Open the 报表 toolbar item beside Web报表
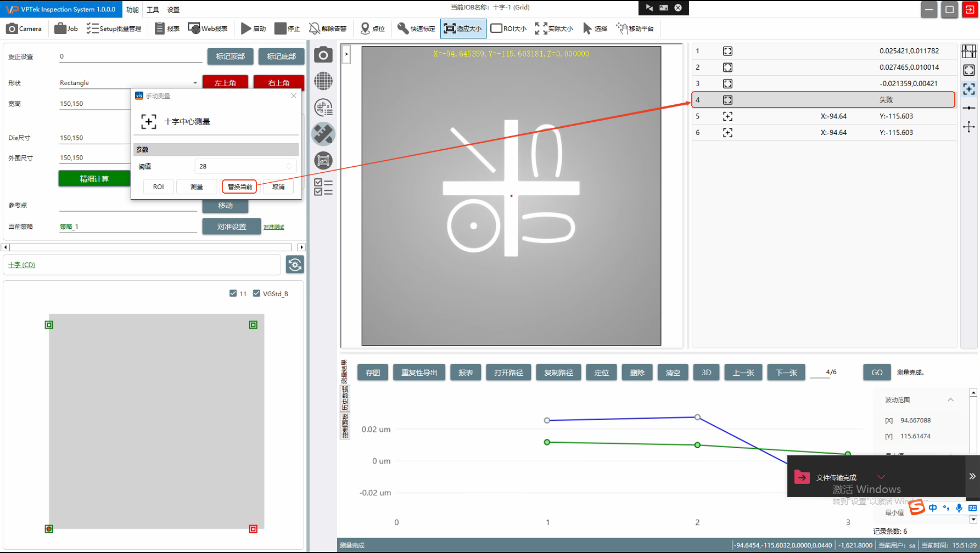Viewport: 980px width, 553px height. click(x=167, y=29)
